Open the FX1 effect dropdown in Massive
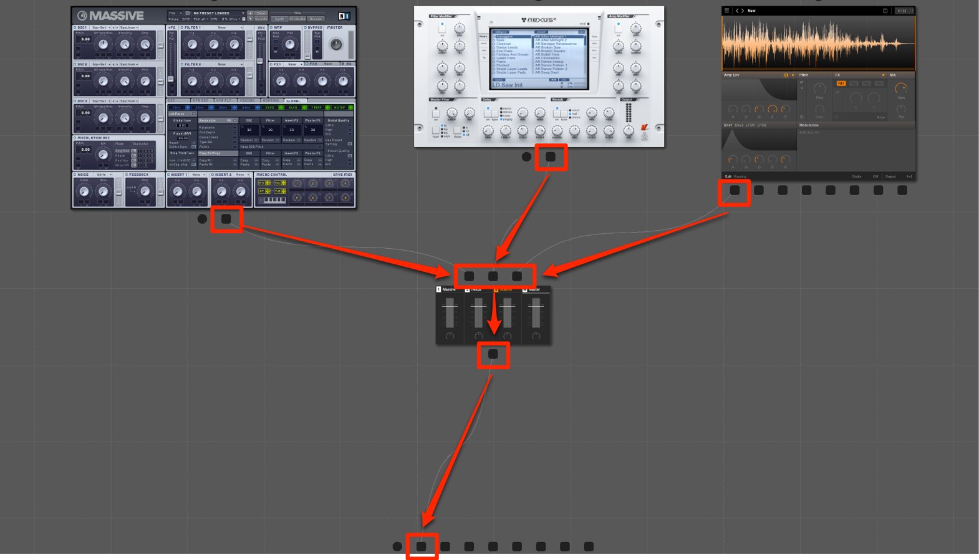 pyautogui.click(x=294, y=64)
